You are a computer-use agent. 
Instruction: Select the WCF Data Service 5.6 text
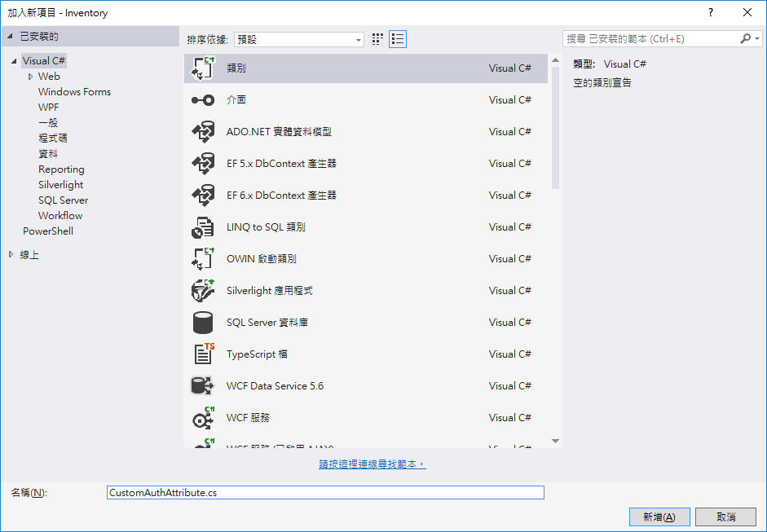point(275,386)
